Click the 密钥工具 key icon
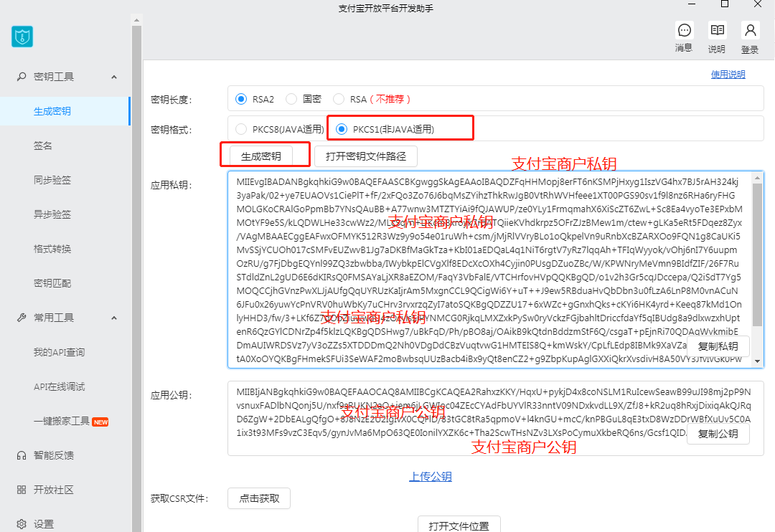The image size is (775, 532). pyautogui.click(x=22, y=77)
